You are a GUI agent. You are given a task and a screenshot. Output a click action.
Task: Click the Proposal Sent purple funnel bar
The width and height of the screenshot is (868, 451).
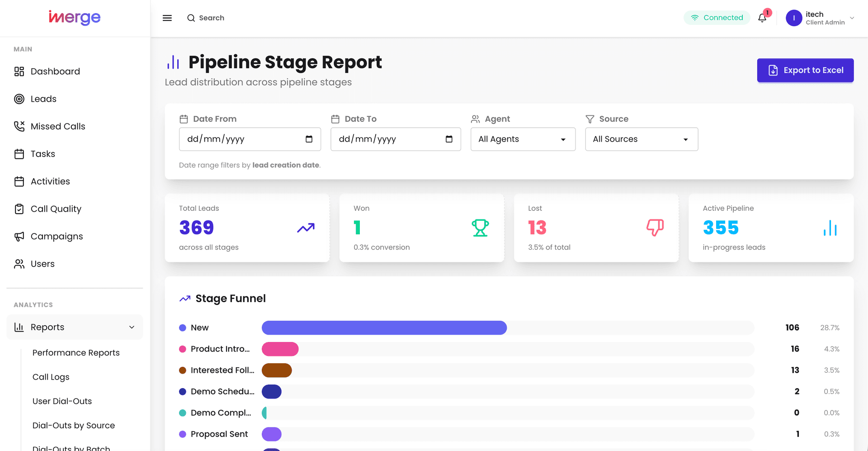click(272, 434)
